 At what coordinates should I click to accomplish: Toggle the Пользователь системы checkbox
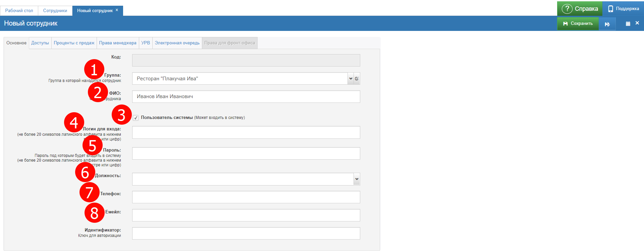coord(136,118)
